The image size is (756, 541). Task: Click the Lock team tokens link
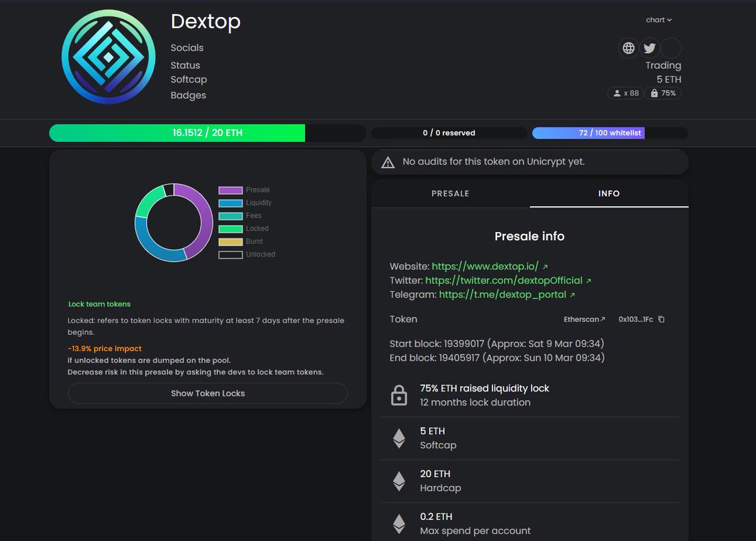coord(100,304)
